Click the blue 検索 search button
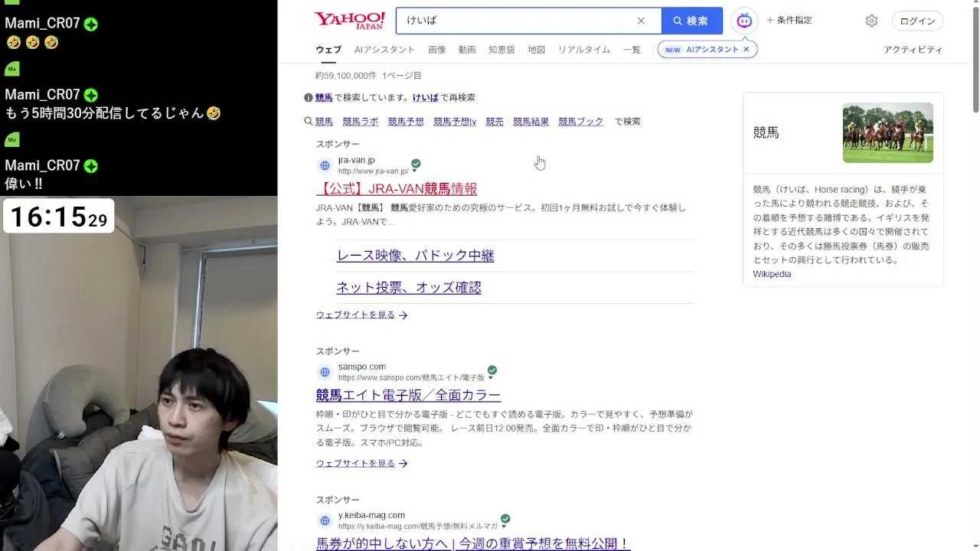Screen dimensions: 980x551 (x=691, y=21)
